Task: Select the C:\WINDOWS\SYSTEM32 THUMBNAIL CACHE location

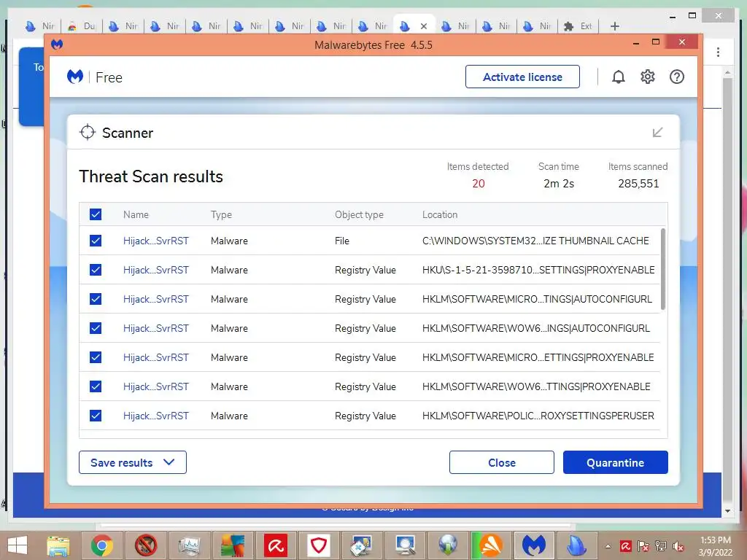Action: coord(535,241)
